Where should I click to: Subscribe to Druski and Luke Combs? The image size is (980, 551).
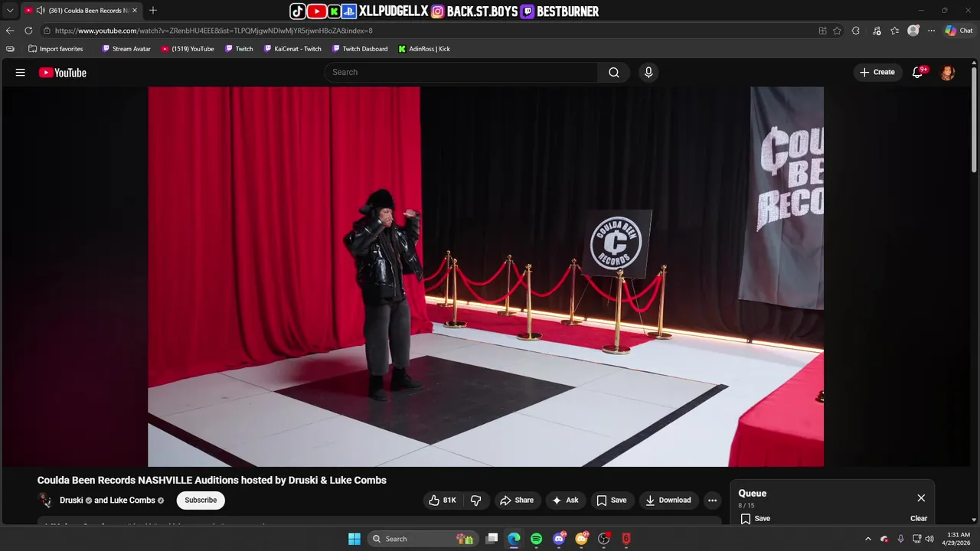point(201,500)
